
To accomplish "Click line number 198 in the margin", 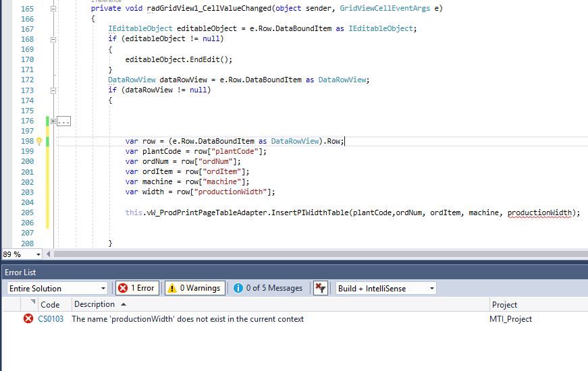I will [27, 141].
